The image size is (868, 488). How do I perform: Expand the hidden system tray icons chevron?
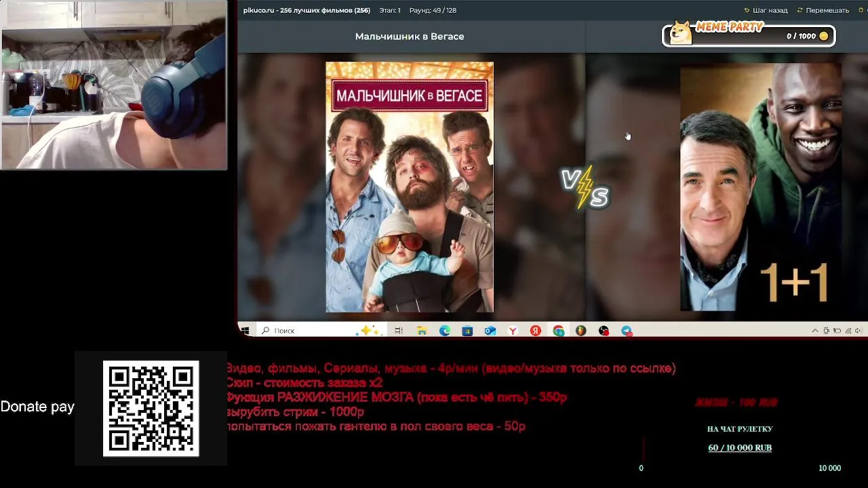pyautogui.click(x=815, y=331)
